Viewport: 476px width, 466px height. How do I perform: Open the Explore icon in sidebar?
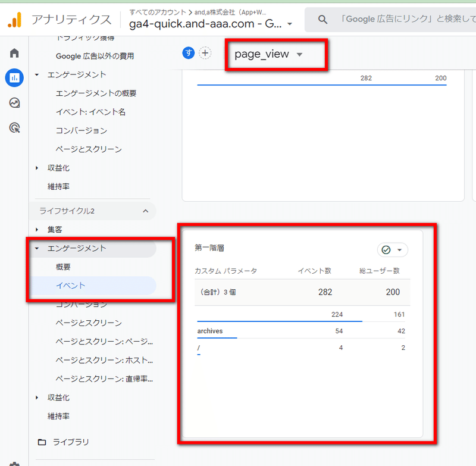click(x=14, y=103)
